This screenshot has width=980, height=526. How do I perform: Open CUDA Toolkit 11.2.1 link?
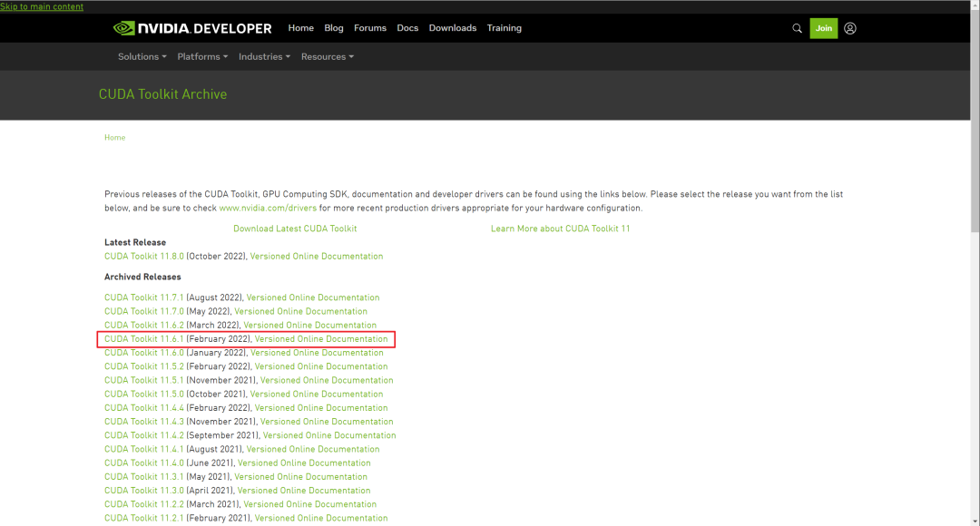(x=144, y=517)
